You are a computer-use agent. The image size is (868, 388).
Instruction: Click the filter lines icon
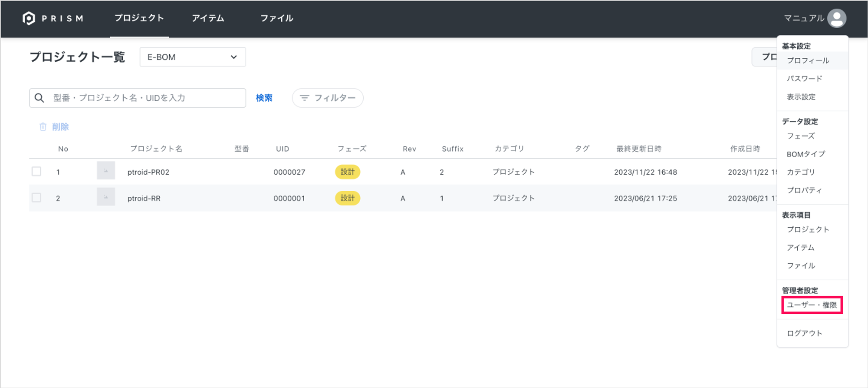[304, 98]
